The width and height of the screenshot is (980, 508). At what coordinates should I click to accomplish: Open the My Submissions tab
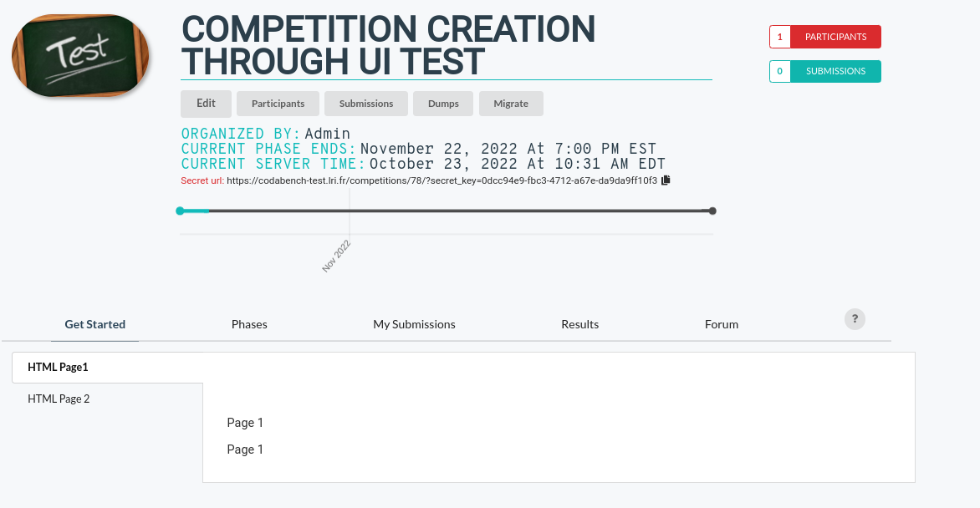(414, 324)
